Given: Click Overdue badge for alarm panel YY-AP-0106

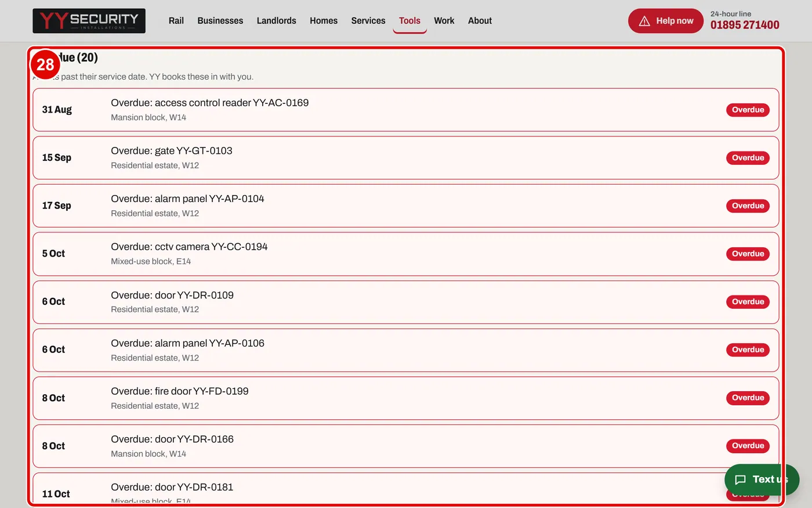Looking at the screenshot, I should pyautogui.click(x=748, y=350).
